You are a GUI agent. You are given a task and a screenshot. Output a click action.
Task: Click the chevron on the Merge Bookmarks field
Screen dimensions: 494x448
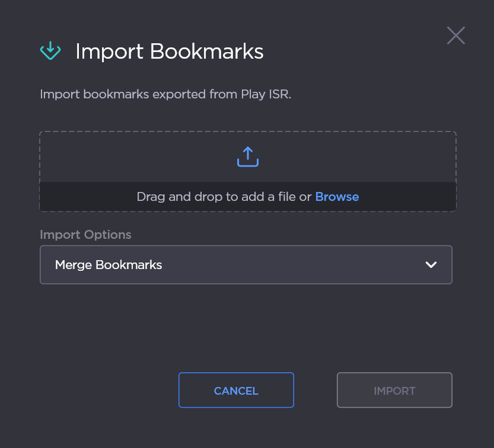431,265
